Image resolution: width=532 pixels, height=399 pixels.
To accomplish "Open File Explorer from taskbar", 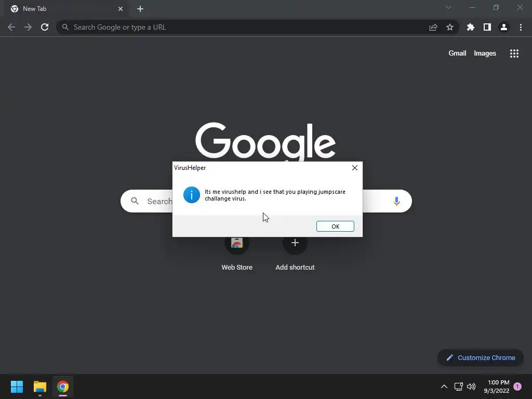I will 39,387.
